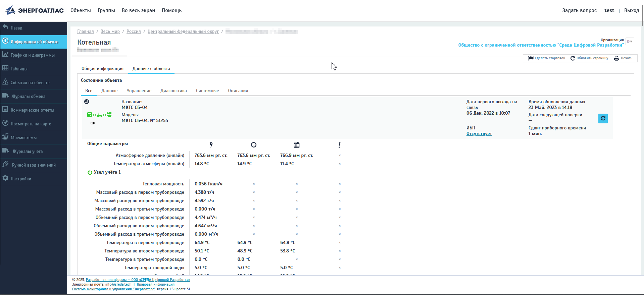Click the clock hourly values column icon

click(254, 145)
